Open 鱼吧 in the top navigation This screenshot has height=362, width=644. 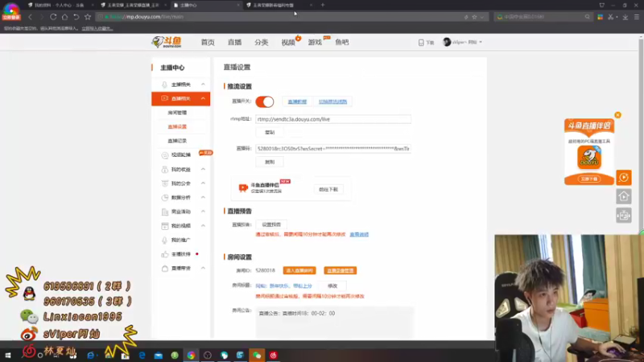coord(341,43)
